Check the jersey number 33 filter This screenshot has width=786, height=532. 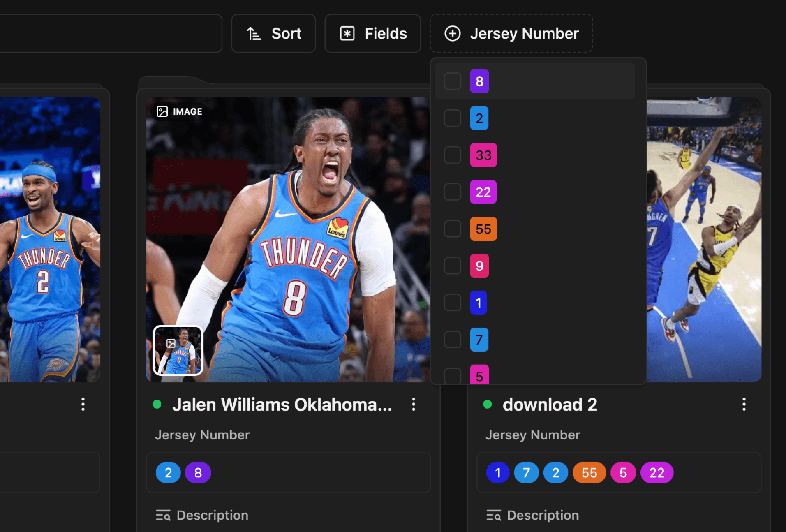(x=452, y=155)
